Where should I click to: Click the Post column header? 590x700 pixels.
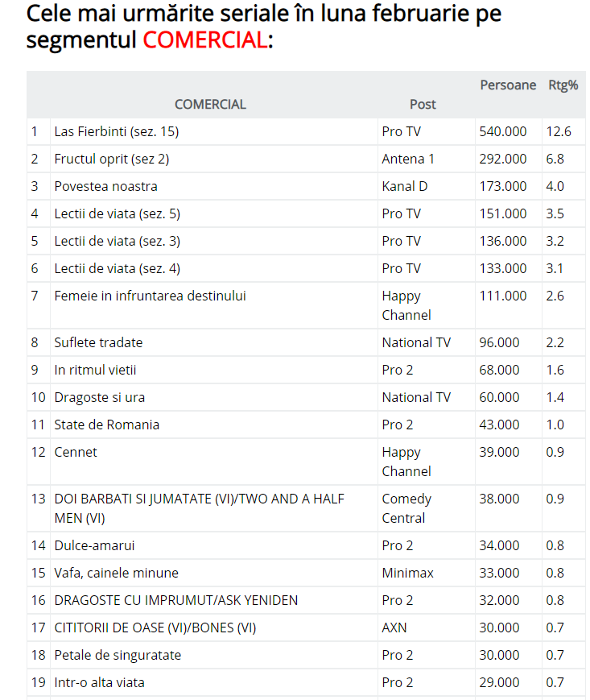423,104
